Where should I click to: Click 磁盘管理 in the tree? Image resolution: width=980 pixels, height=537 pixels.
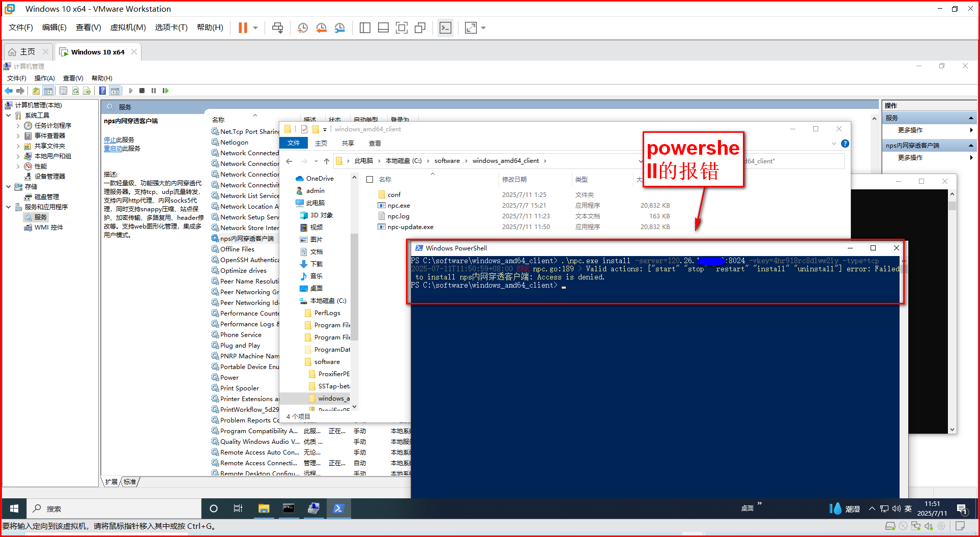coord(46,197)
